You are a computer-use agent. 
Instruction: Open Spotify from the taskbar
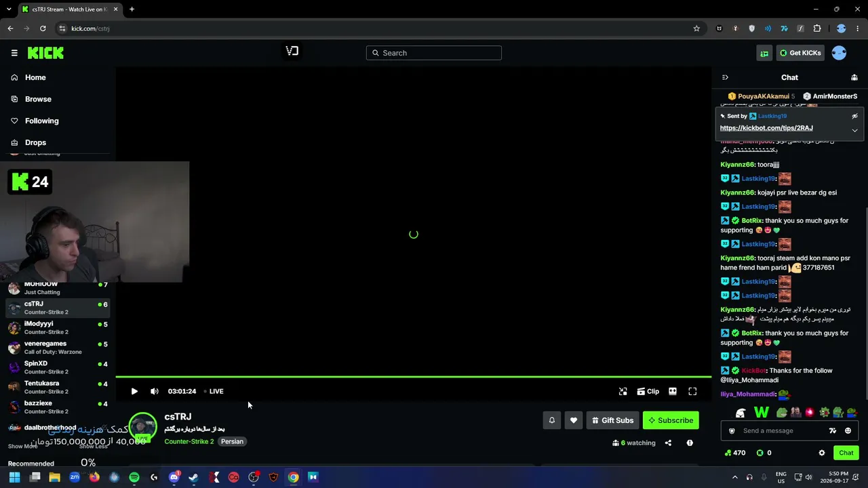[134, 477]
